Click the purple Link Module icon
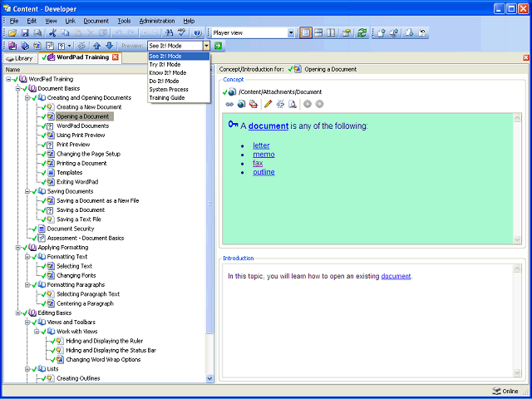 pyautogui.click(x=12, y=46)
